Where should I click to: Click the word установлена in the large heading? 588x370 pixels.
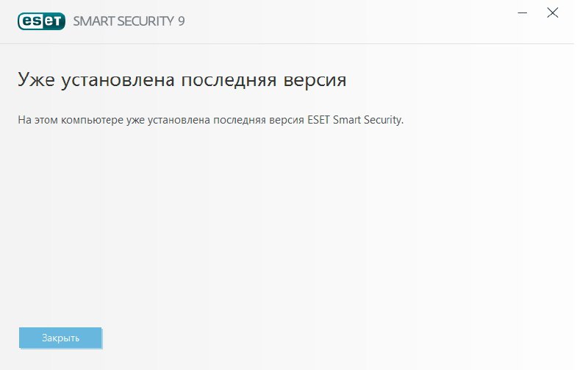118,80
